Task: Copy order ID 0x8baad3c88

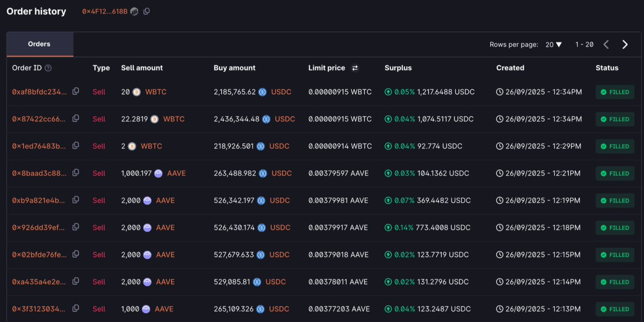Action: coord(76,173)
